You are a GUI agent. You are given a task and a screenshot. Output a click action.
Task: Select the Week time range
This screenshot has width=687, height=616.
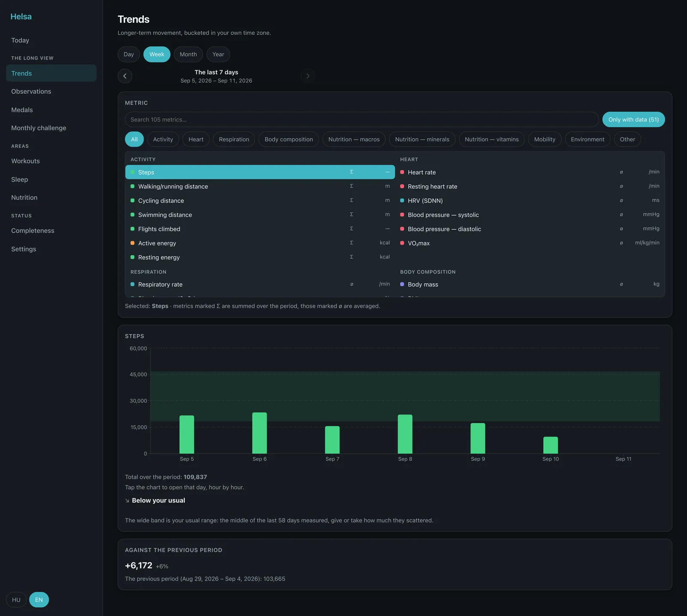pyautogui.click(x=157, y=54)
